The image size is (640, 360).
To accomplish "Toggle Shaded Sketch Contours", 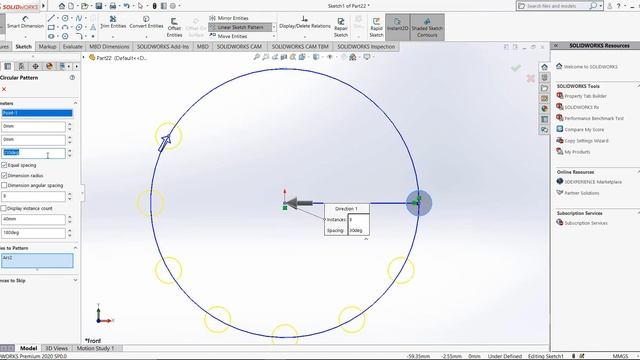I will (427, 27).
